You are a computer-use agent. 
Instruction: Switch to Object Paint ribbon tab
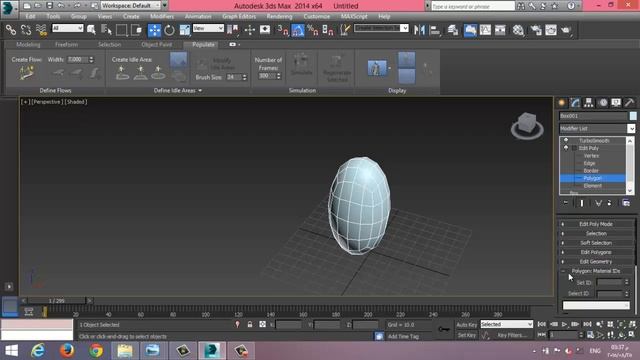click(x=157, y=44)
